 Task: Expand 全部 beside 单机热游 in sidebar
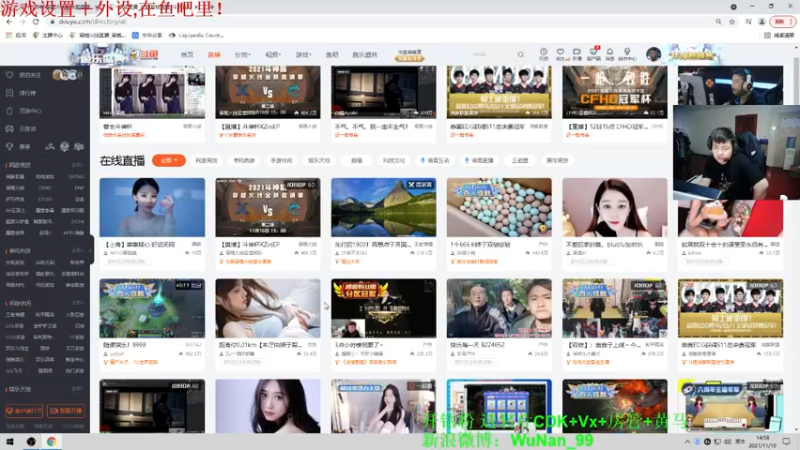[78, 251]
